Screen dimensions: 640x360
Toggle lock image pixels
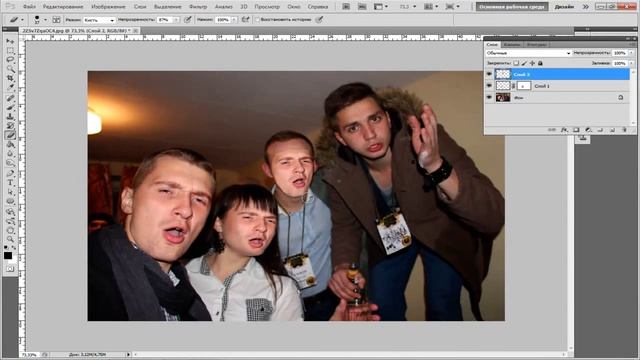click(524, 63)
